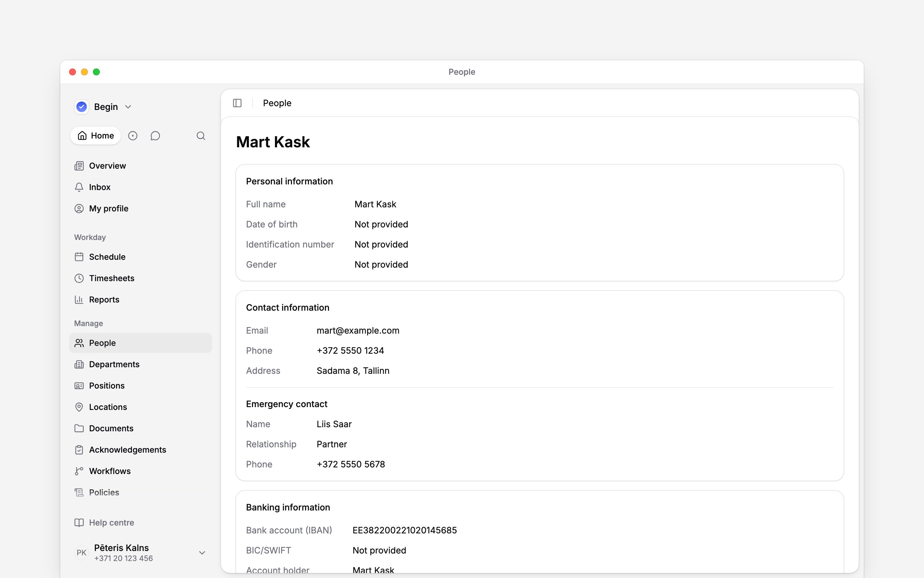Click the PK avatar initials
The image size is (924, 578).
pyautogui.click(x=81, y=553)
